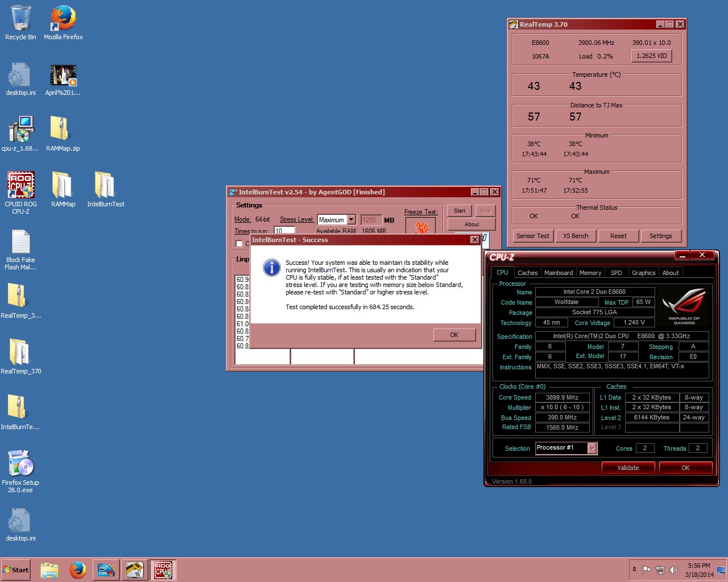The height and width of the screenshot is (582, 728).
Task: Select the IntelBurnTe zip archive icon
Action: click(20, 413)
